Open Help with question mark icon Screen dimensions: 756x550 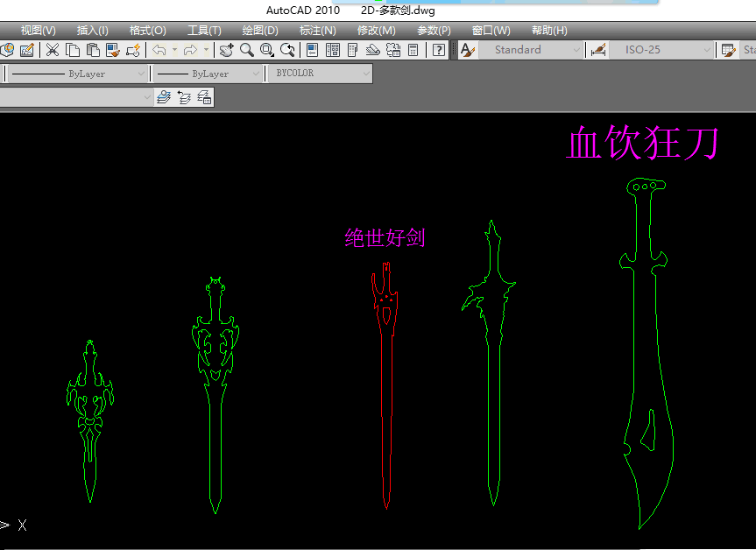(439, 50)
